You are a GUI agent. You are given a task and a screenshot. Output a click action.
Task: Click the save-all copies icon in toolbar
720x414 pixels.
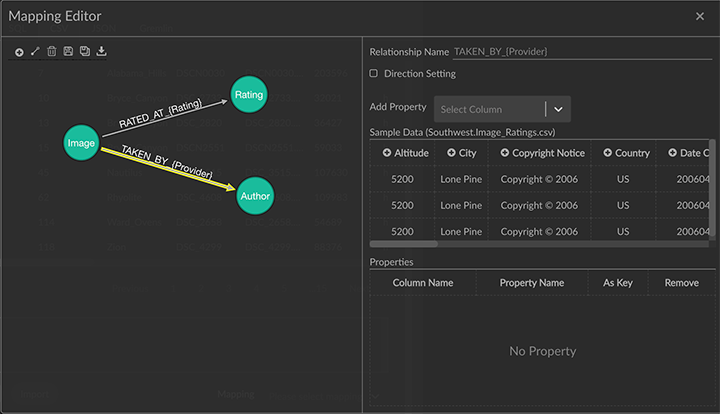tap(84, 51)
